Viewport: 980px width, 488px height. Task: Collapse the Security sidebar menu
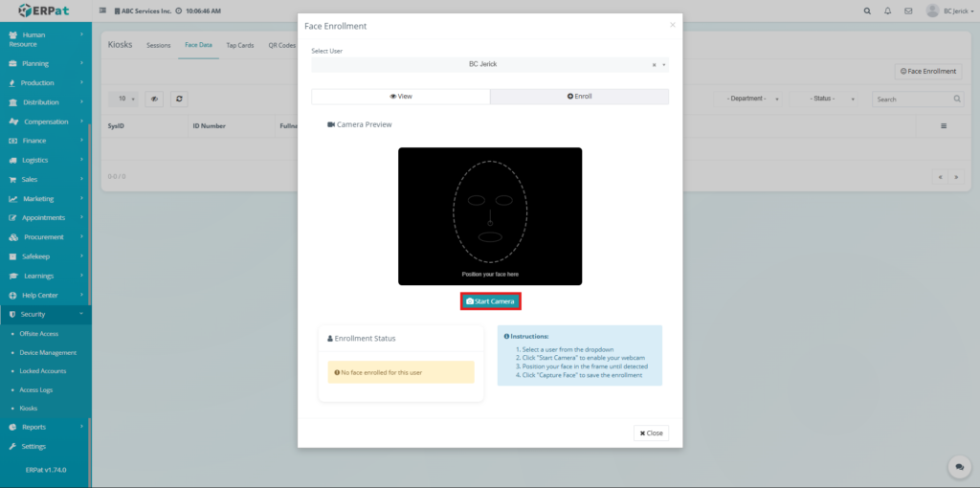(x=46, y=314)
